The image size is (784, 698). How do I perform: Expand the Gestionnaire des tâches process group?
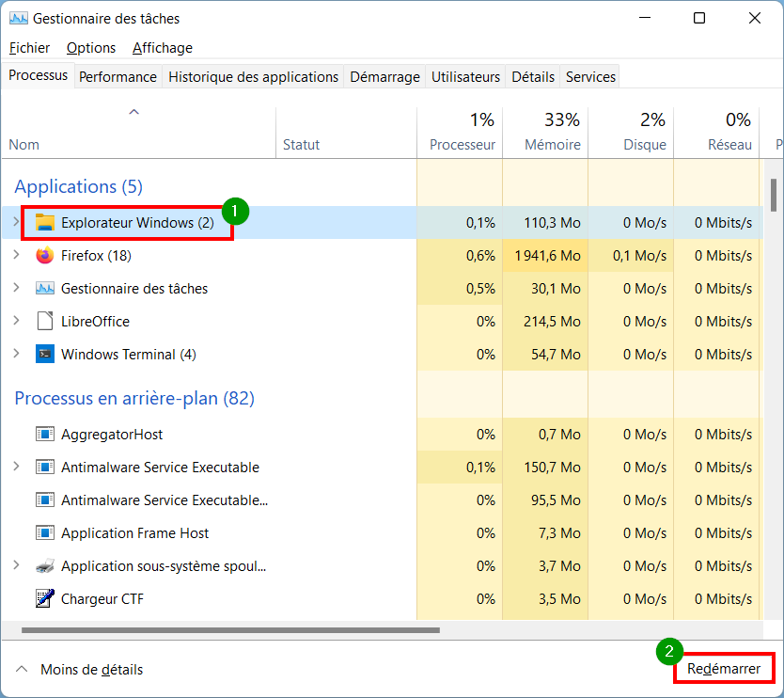[x=16, y=288]
